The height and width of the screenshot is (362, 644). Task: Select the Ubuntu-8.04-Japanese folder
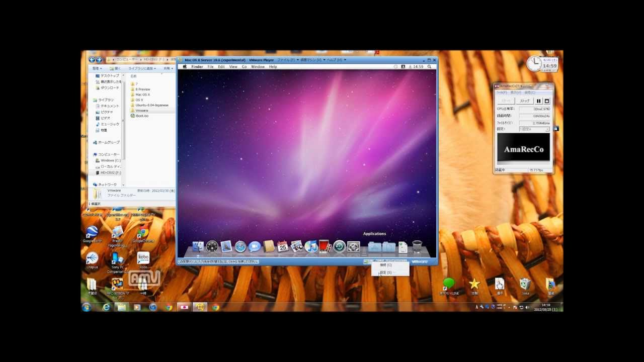(149, 105)
